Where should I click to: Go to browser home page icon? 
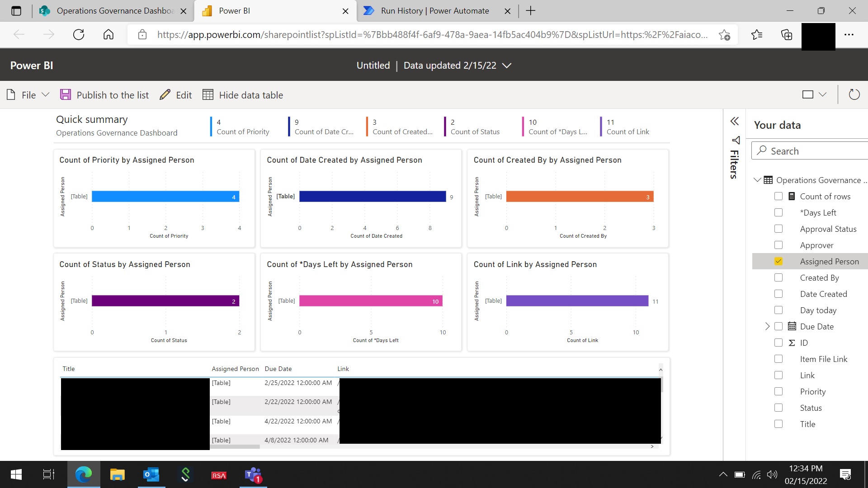point(108,35)
